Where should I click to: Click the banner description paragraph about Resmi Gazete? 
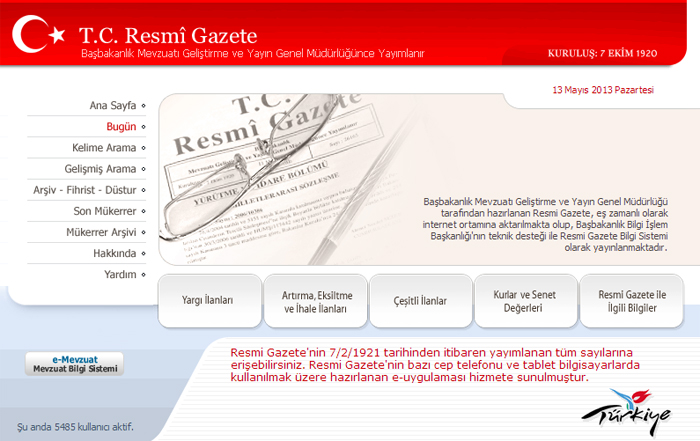coord(545,225)
